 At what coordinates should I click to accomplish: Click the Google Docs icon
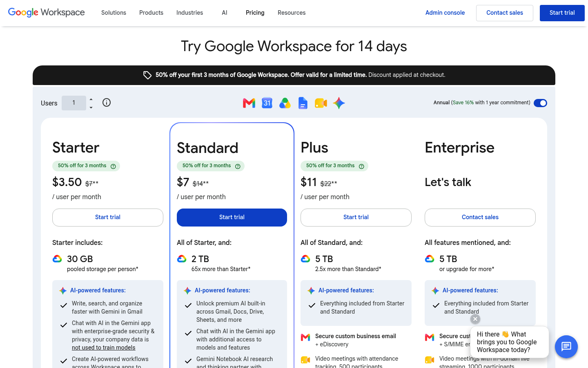click(x=303, y=103)
